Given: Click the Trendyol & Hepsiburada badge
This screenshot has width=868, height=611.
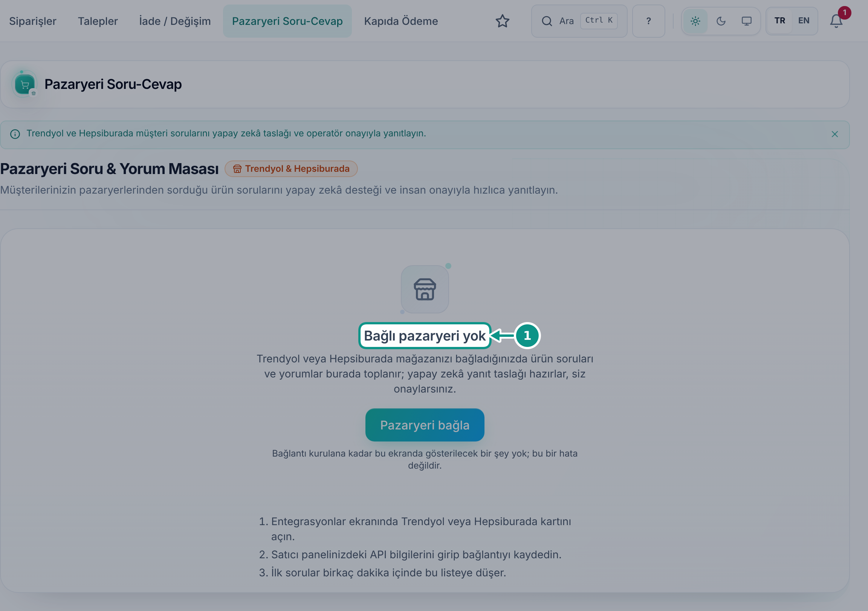Looking at the screenshot, I should click(291, 169).
